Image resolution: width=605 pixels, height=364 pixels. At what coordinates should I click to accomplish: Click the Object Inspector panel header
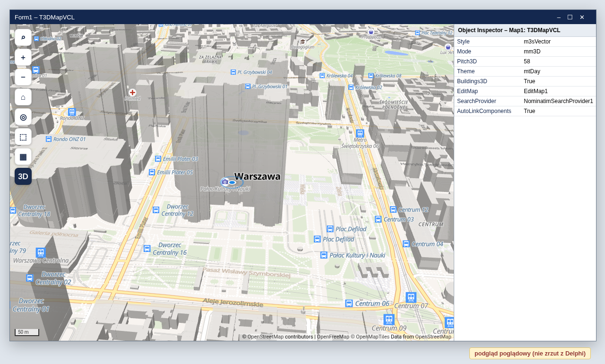point(525,30)
